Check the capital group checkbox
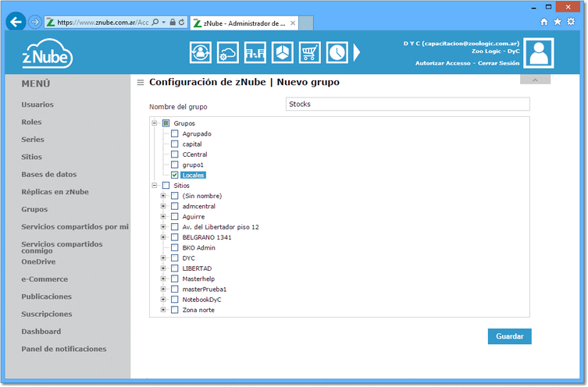 175,144
